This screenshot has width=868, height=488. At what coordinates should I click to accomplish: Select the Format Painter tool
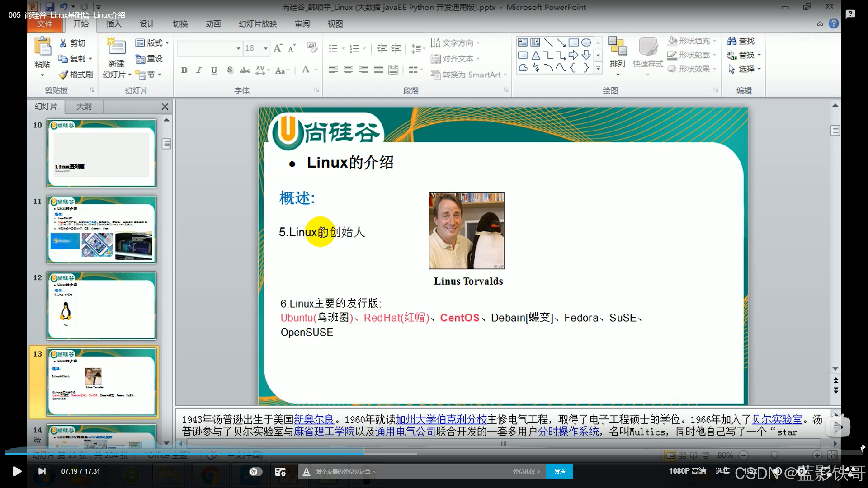click(76, 75)
